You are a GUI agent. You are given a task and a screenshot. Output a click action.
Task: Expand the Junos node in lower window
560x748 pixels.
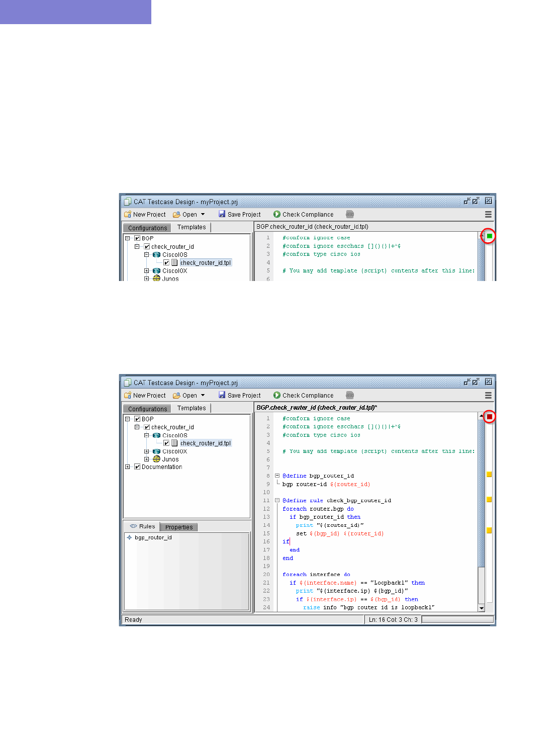pyautogui.click(x=147, y=459)
